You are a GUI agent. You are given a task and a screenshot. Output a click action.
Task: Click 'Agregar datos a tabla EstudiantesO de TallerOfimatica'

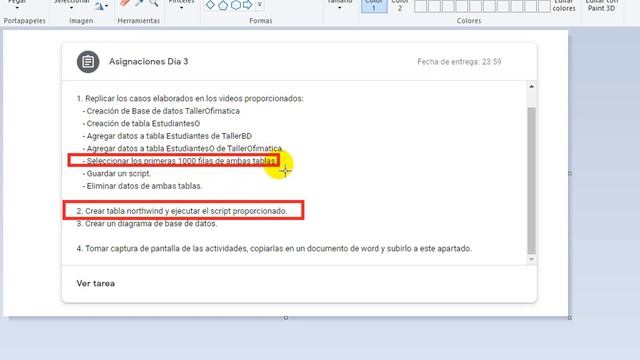tap(183, 148)
